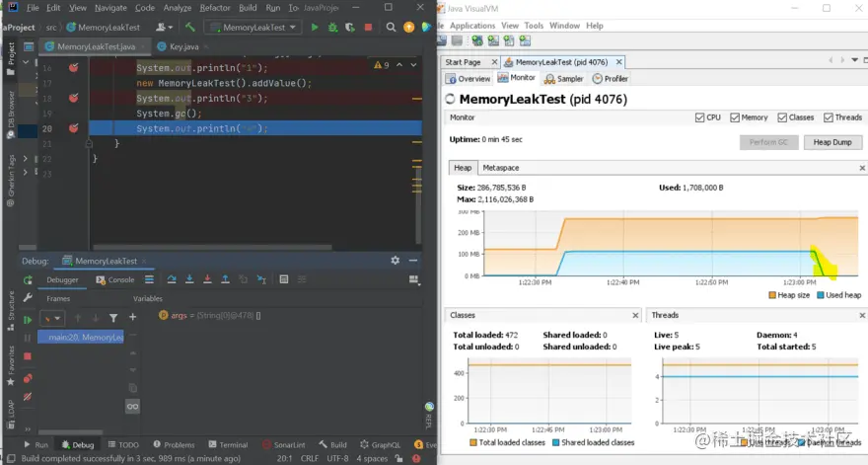Open VisualVM document list dropdown arrow
This screenshot has height=465, width=868.
click(855, 60)
